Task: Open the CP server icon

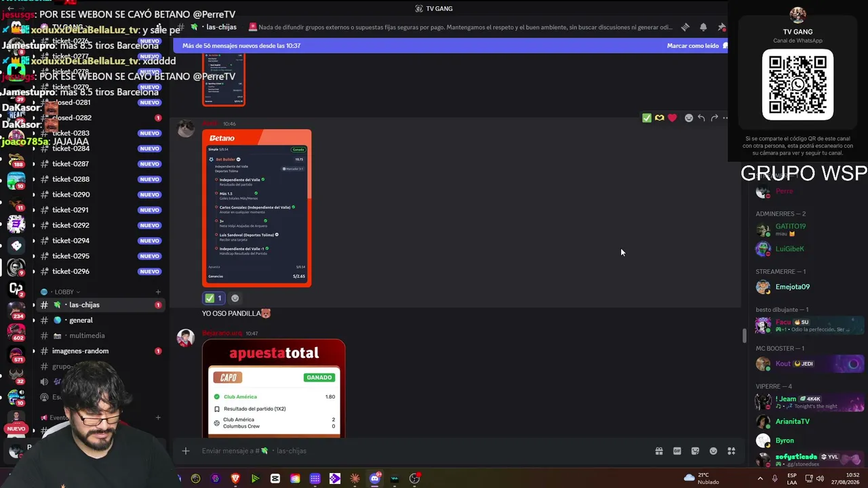Action: pyautogui.click(x=16, y=289)
